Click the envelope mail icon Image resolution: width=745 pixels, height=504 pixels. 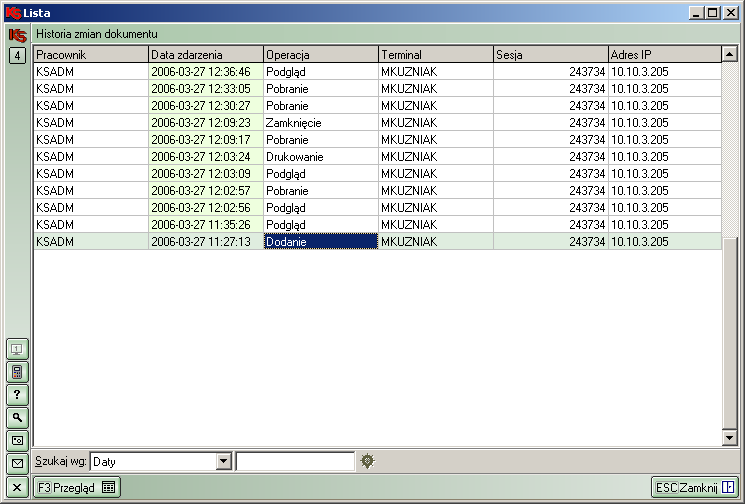(17, 463)
